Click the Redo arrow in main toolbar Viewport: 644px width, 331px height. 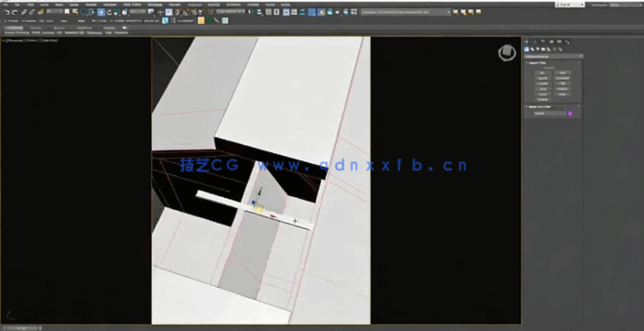pyautogui.click(x=15, y=12)
